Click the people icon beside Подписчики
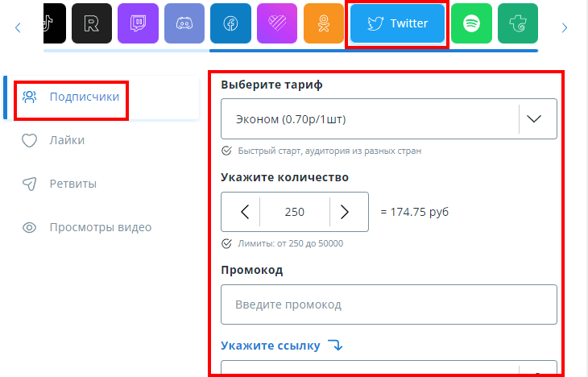The width and height of the screenshot is (588, 377). click(29, 97)
